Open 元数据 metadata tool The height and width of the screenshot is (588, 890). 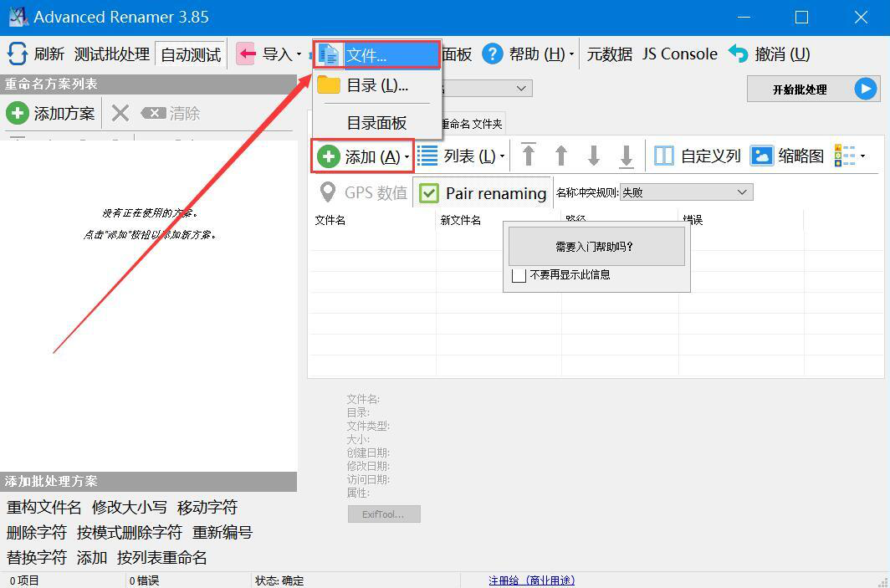tap(610, 54)
